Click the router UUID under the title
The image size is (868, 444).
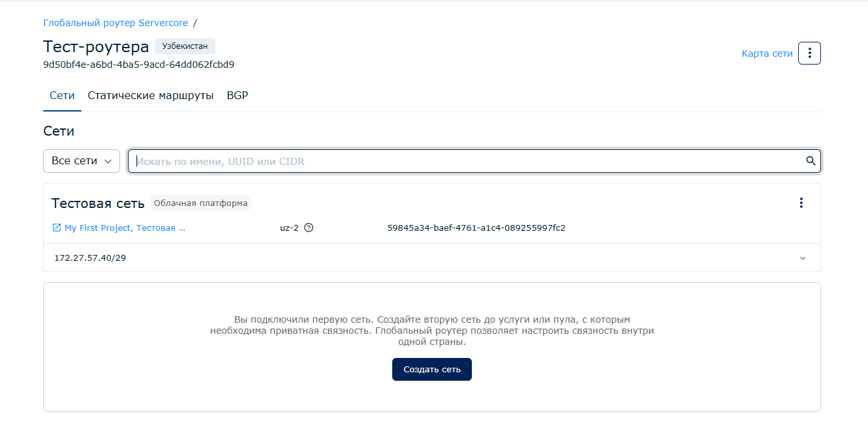[138, 65]
